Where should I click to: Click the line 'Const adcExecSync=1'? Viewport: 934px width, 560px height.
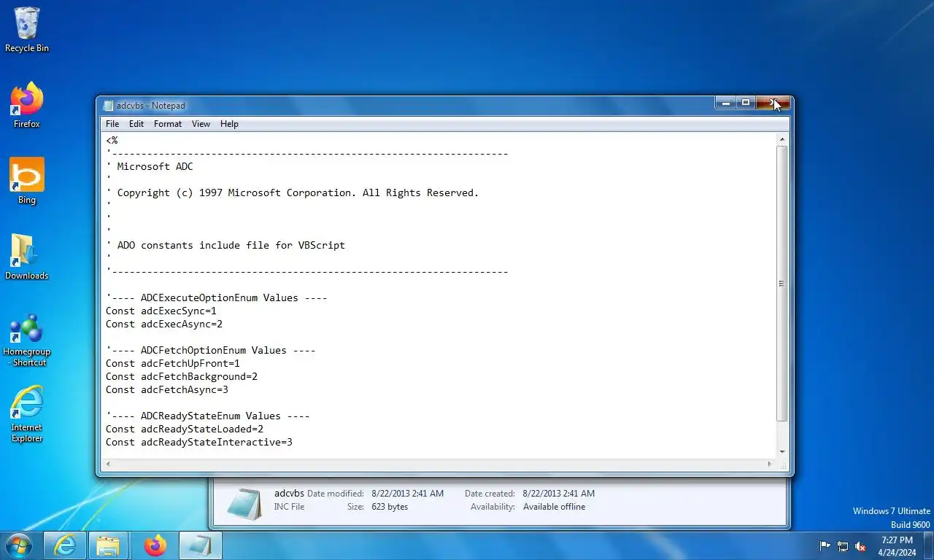tap(161, 311)
